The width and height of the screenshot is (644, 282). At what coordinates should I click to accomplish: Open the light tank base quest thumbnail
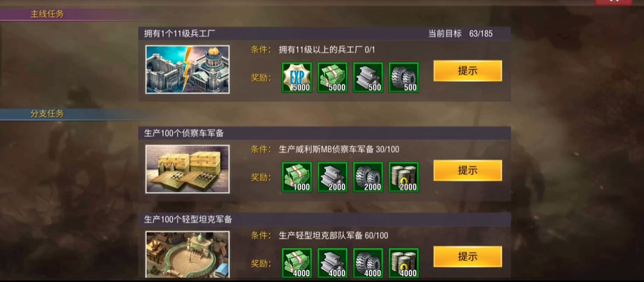pyautogui.click(x=187, y=255)
